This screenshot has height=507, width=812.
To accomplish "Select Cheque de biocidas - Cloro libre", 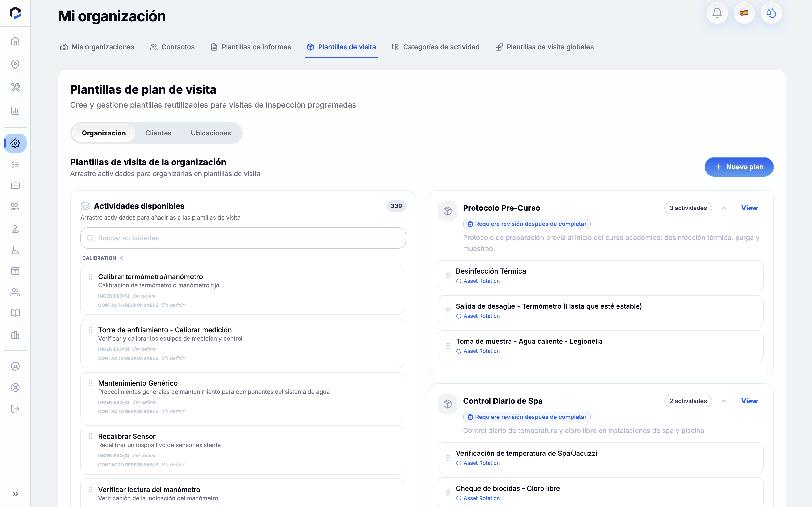I will pyautogui.click(x=601, y=492).
